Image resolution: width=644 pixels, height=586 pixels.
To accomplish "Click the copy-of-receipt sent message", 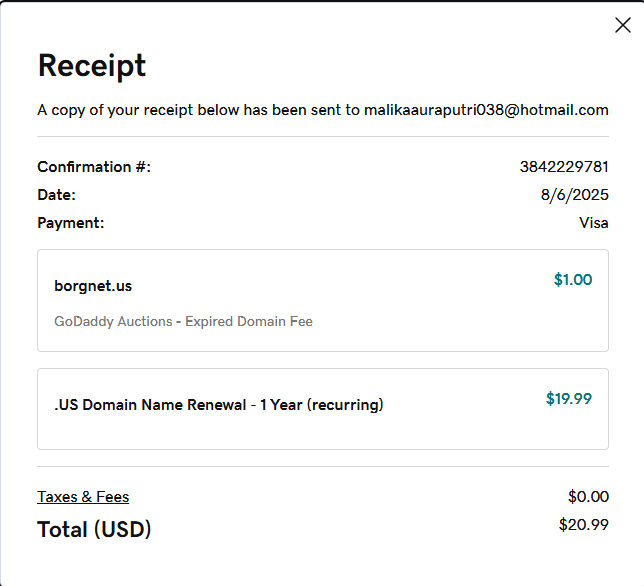I will click(x=198, y=110).
